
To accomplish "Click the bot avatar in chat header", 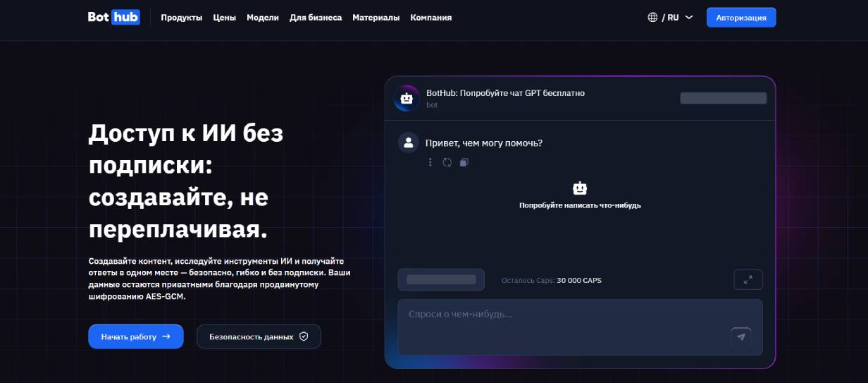I will tap(406, 99).
